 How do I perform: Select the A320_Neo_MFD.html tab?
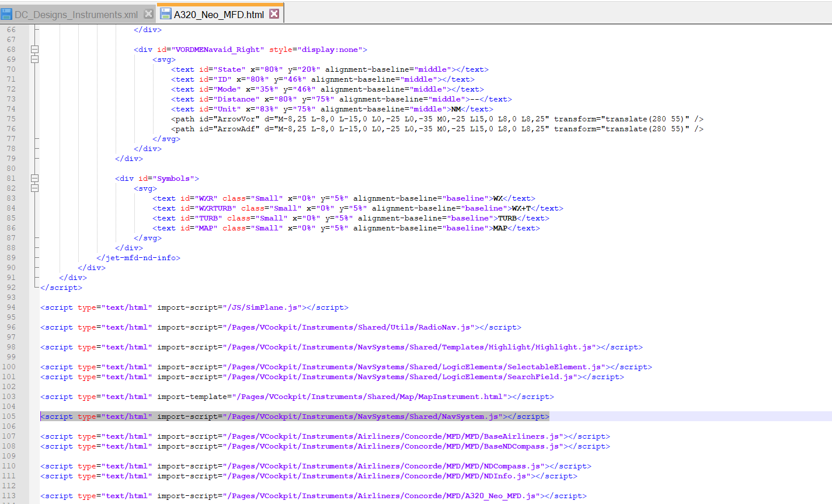coord(218,15)
